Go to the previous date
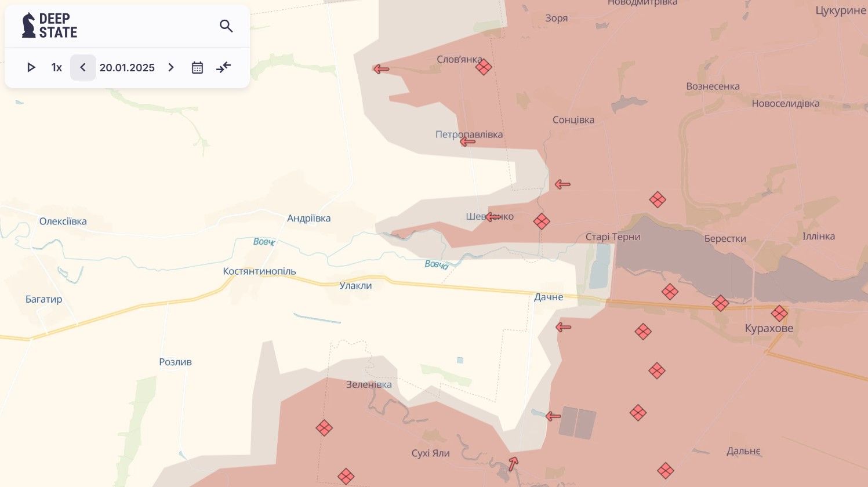This screenshot has height=487, width=868. (x=83, y=68)
